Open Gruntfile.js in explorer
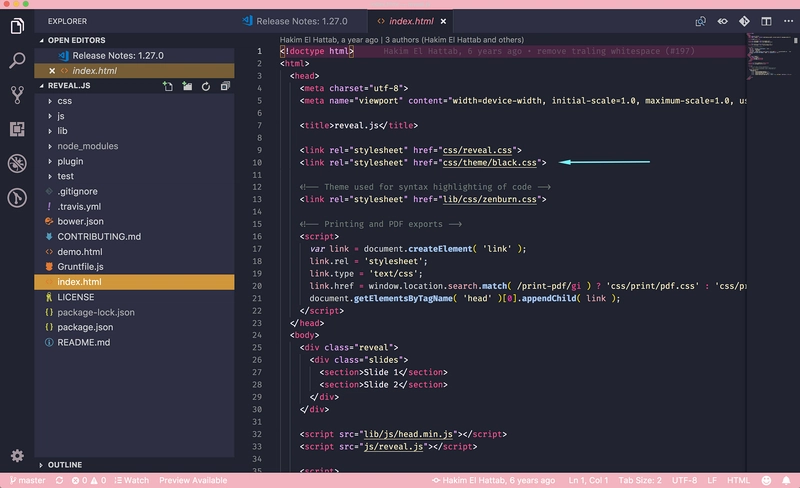 tap(134, 266)
